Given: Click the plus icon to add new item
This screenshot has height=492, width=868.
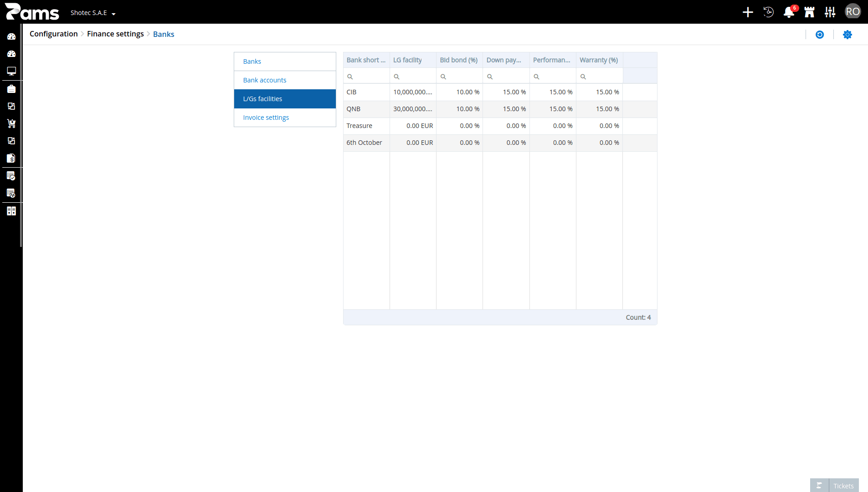Looking at the screenshot, I should (x=748, y=12).
